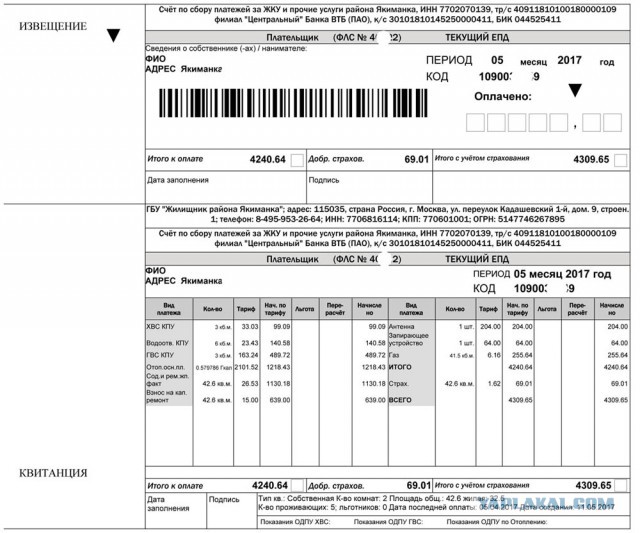The height and width of the screenshot is (533, 640).
Task: Tick the box next to 4240.64 in the ИЗВЕЩЕНИЕ section
Action: (297, 160)
